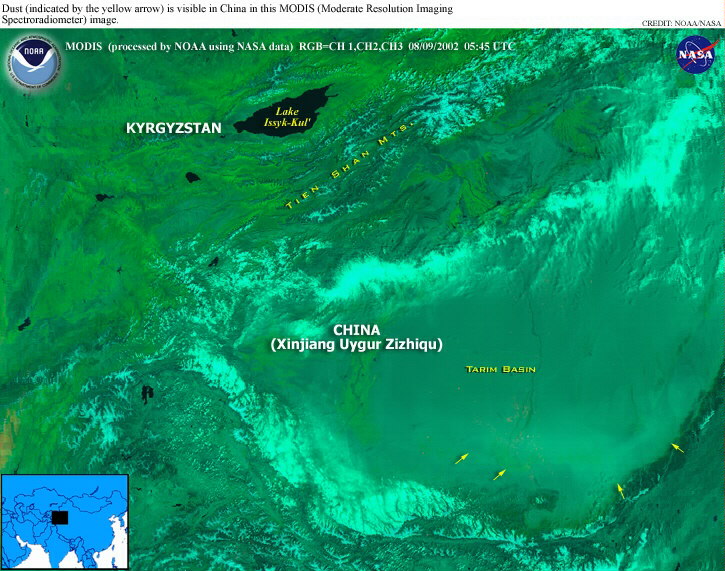Click the (Xinjiang Uygur Zizhiqu) label

[x=356, y=345]
